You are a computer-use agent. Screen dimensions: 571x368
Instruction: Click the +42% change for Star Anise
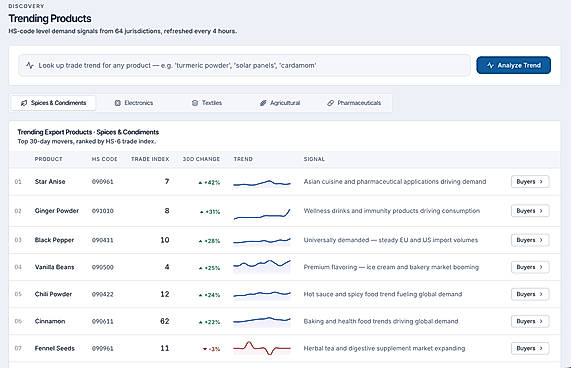point(209,182)
